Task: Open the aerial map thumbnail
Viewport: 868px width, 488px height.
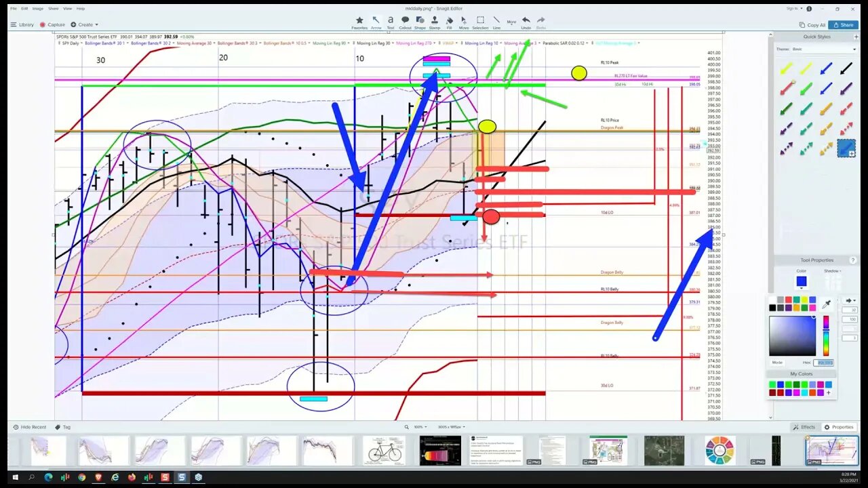Action: tap(665, 451)
